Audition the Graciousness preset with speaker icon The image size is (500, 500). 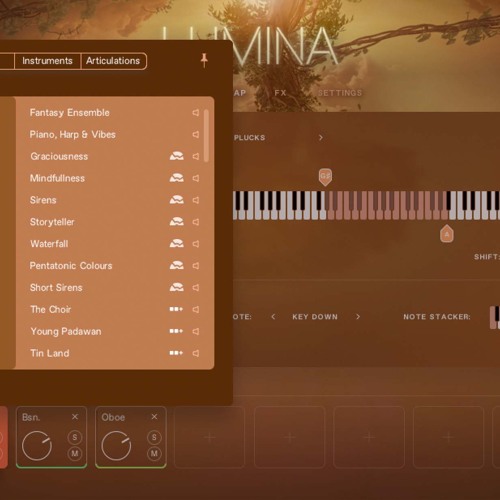[196, 156]
